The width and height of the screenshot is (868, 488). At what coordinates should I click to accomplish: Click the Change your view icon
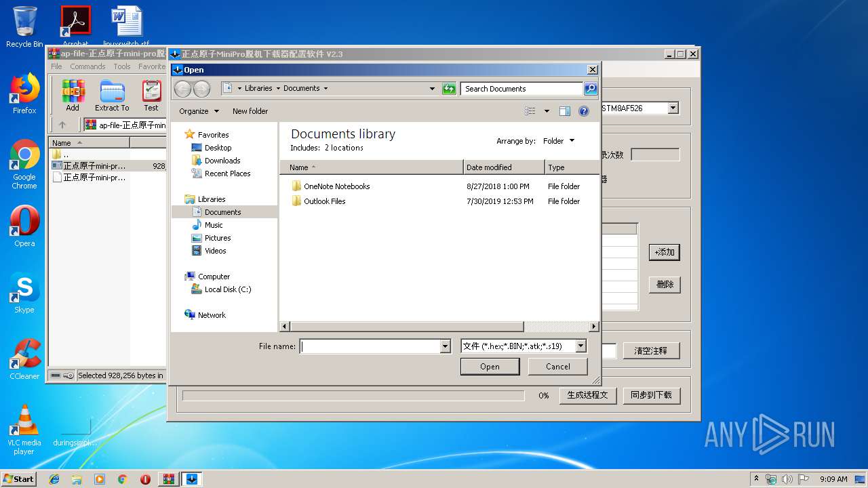point(530,111)
